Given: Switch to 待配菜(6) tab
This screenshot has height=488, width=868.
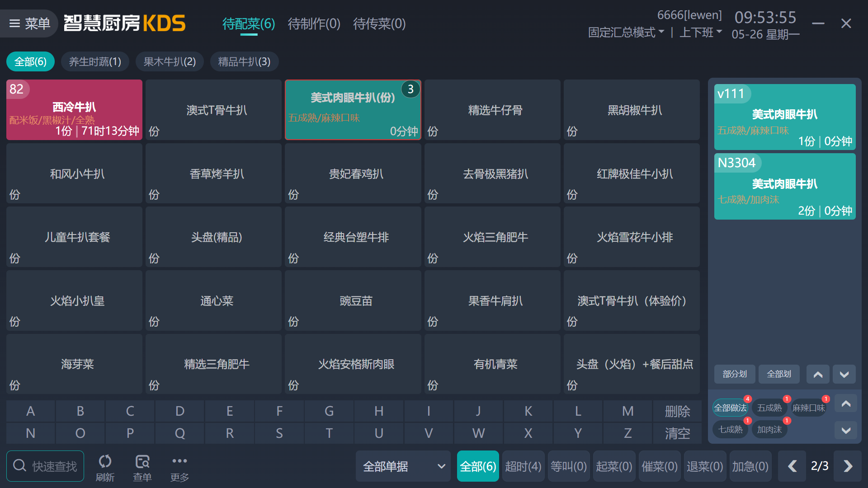Looking at the screenshot, I should tap(249, 23).
